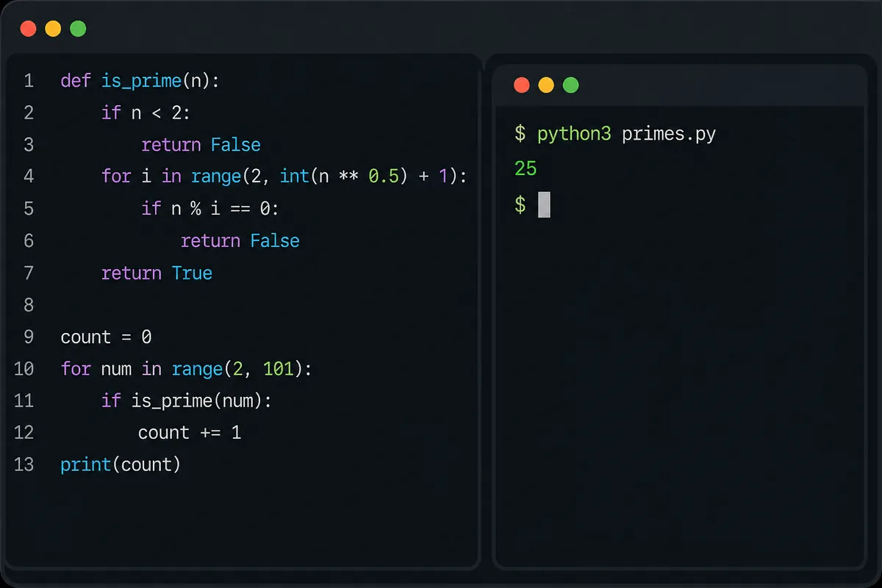This screenshot has width=882, height=588.
Task: Click the output '25' in terminal
Action: point(526,168)
